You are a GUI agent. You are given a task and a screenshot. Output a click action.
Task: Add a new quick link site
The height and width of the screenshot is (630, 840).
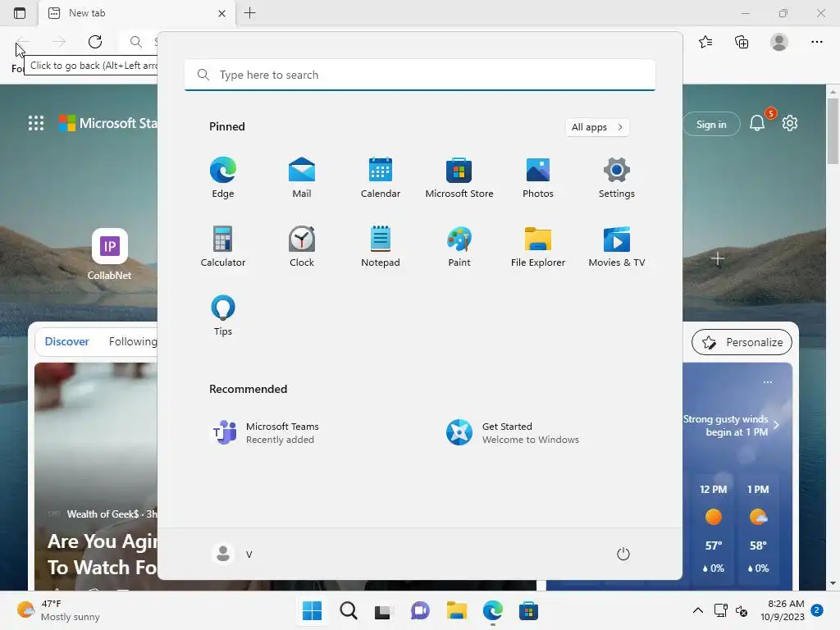pyautogui.click(x=717, y=259)
